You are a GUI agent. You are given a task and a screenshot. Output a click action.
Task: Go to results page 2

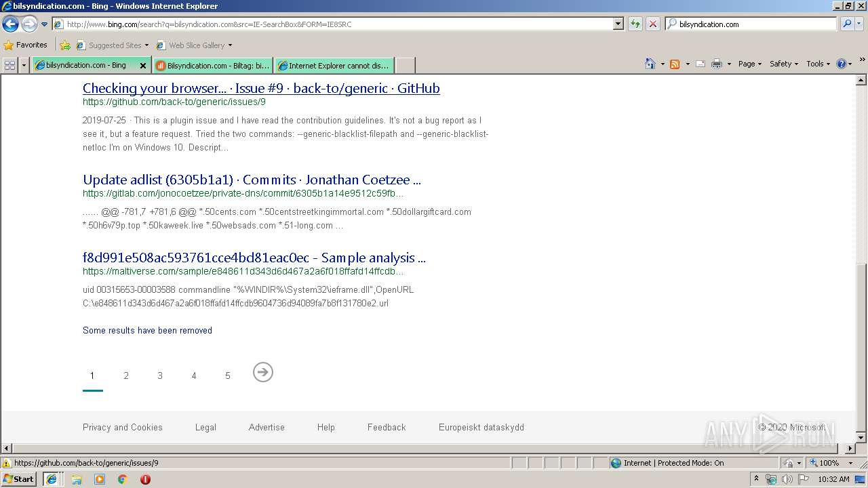pyautogui.click(x=126, y=375)
